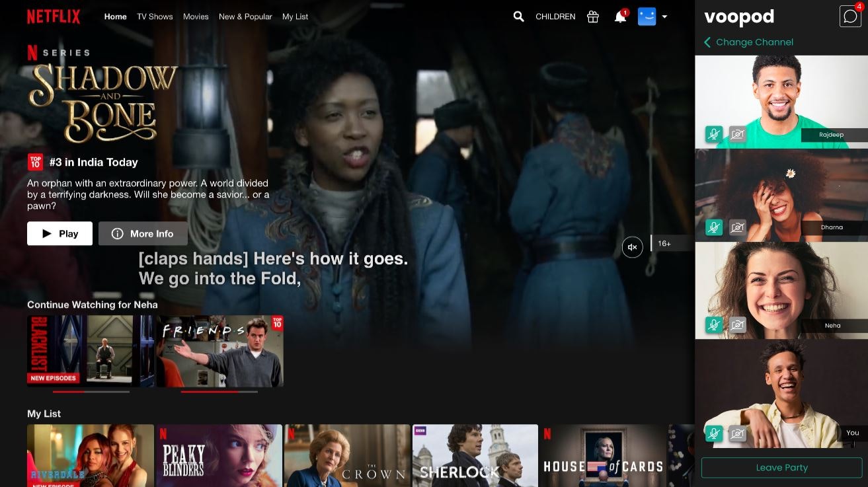Open The Crown thumbnail
The image size is (868, 487).
click(x=347, y=456)
